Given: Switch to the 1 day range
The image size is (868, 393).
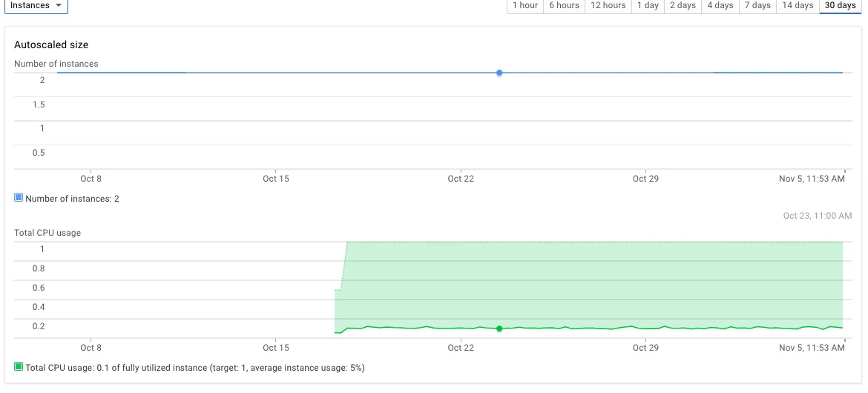Looking at the screenshot, I should (x=647, y=5).
